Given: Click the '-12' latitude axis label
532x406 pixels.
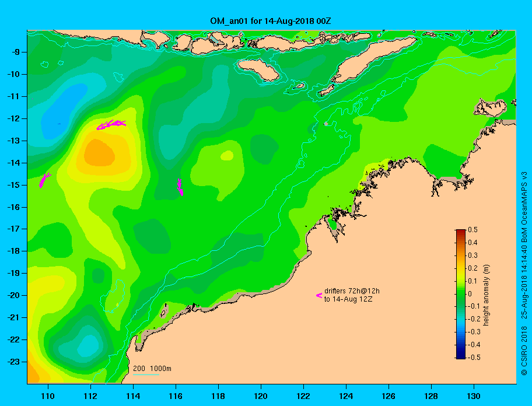Looking at the screenshot, I should tap(13, 119).
